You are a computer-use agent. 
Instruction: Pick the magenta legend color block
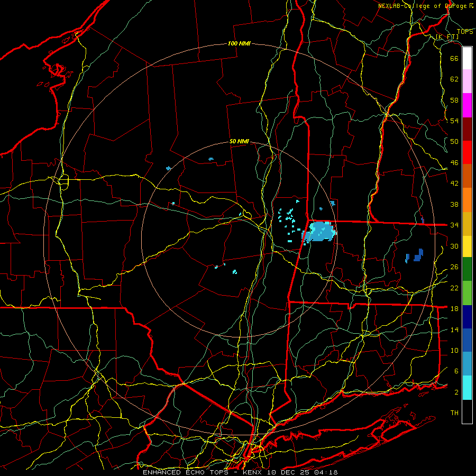pyautogui.click(x=467, y=105)
